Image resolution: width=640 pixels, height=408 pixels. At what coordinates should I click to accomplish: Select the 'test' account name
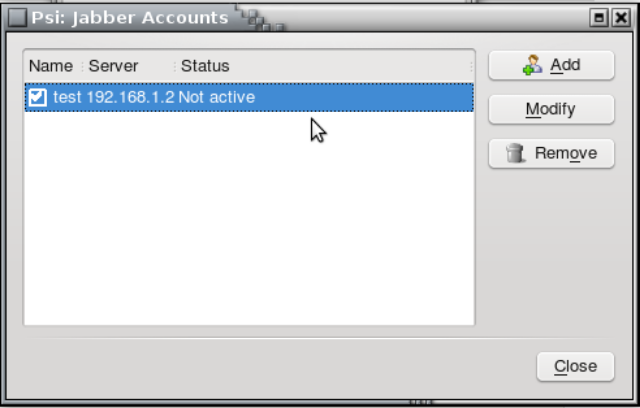tap(67, 98)
